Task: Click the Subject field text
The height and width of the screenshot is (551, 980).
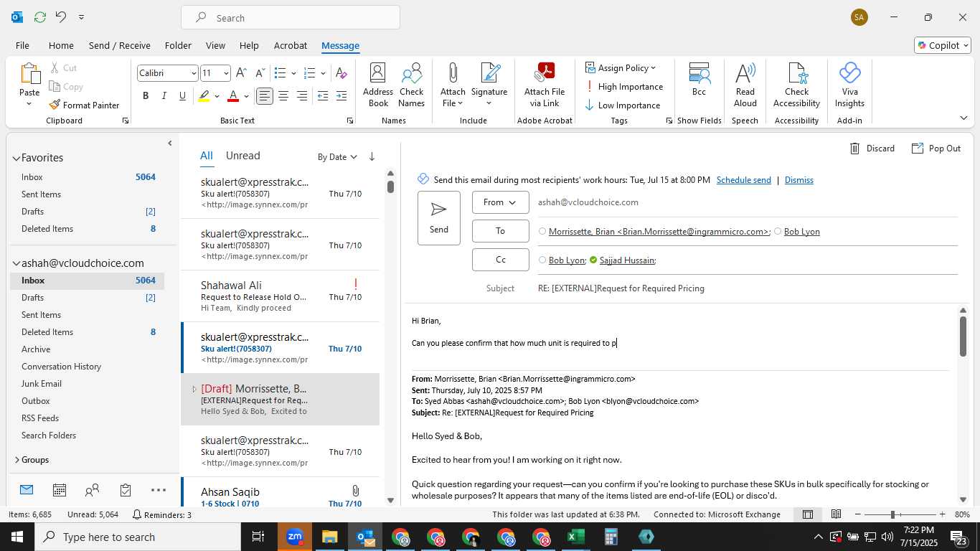Action: (x=621, y=288)
